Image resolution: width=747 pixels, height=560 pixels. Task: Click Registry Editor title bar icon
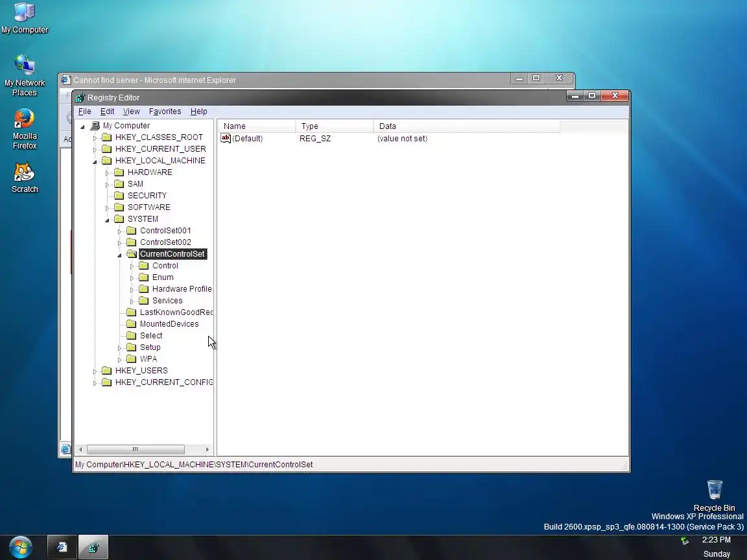80,98
